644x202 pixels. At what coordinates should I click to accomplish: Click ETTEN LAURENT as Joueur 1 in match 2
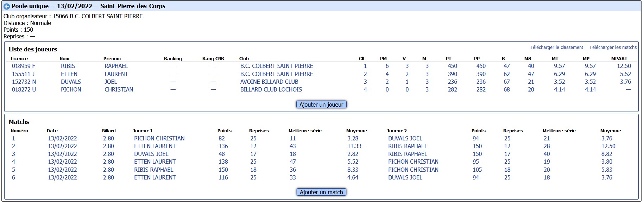point(155,146)
